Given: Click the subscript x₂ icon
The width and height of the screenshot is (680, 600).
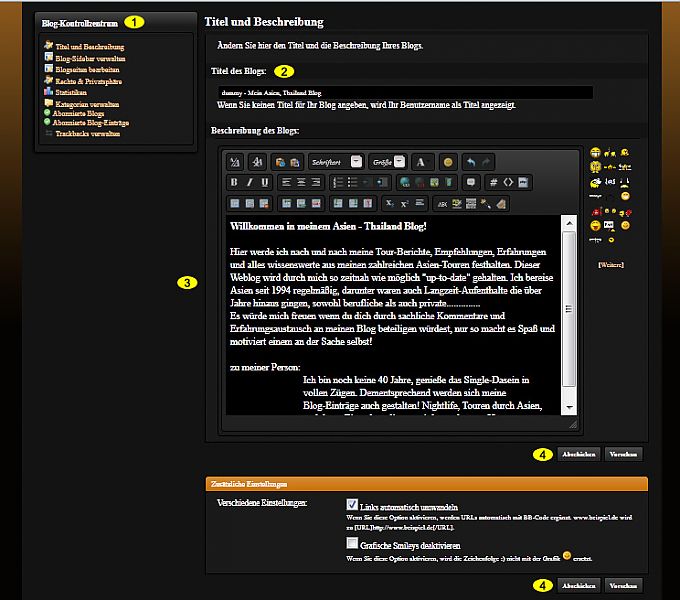Looking at the screenshot, I should click(390, 203).
